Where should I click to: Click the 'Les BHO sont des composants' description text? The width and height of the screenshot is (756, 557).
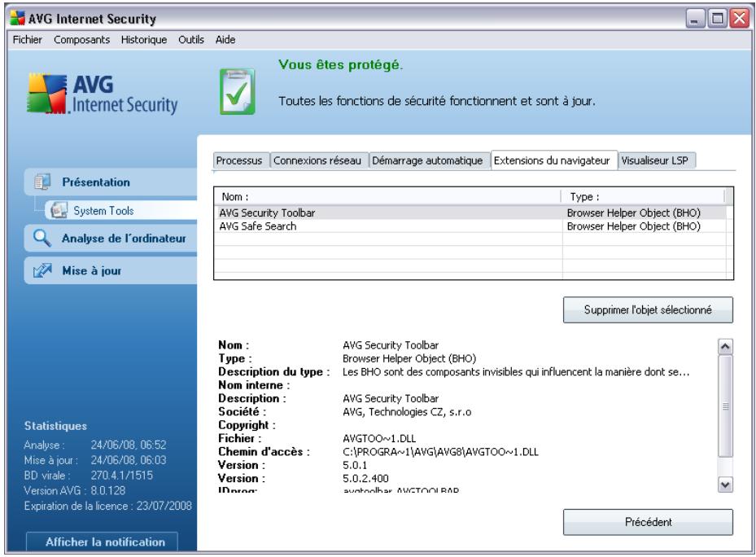click(516, 371)
